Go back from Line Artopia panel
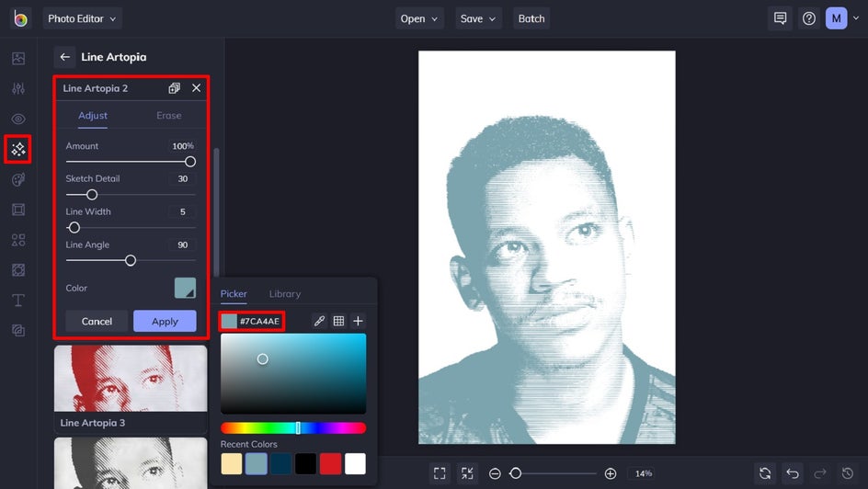This screenshot has height=489, width=868. pyautogui.click(x=64, y=57)
